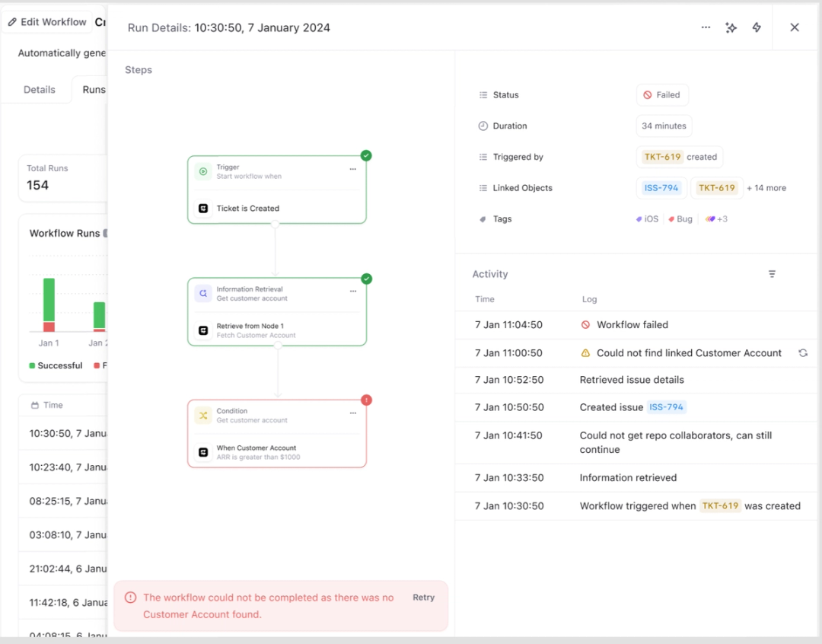Switch to the Details tab

[40, 90]
